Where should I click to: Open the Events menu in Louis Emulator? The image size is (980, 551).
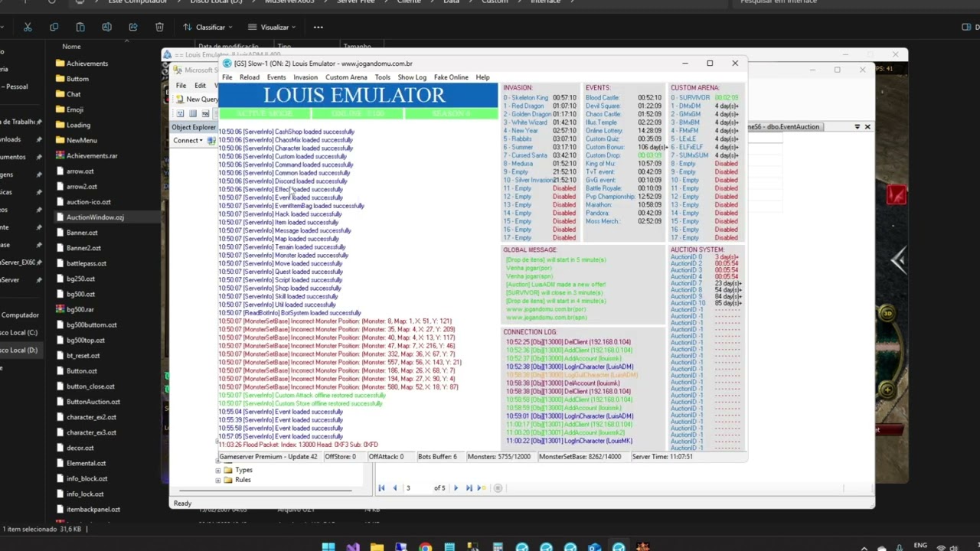276,77
